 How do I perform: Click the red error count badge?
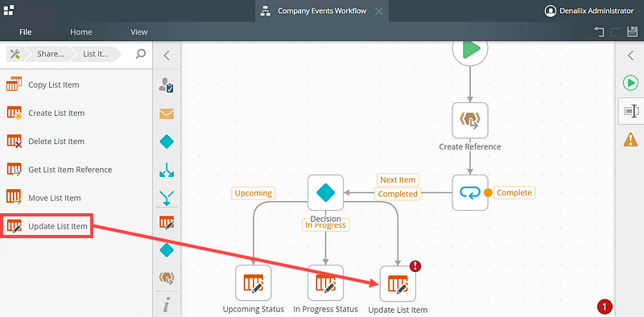coord(605,306)
